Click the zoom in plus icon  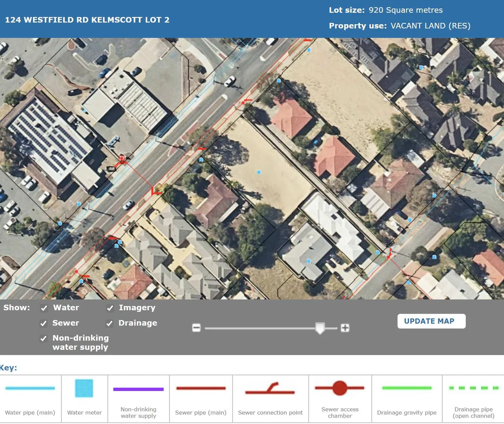click(345, 328)
